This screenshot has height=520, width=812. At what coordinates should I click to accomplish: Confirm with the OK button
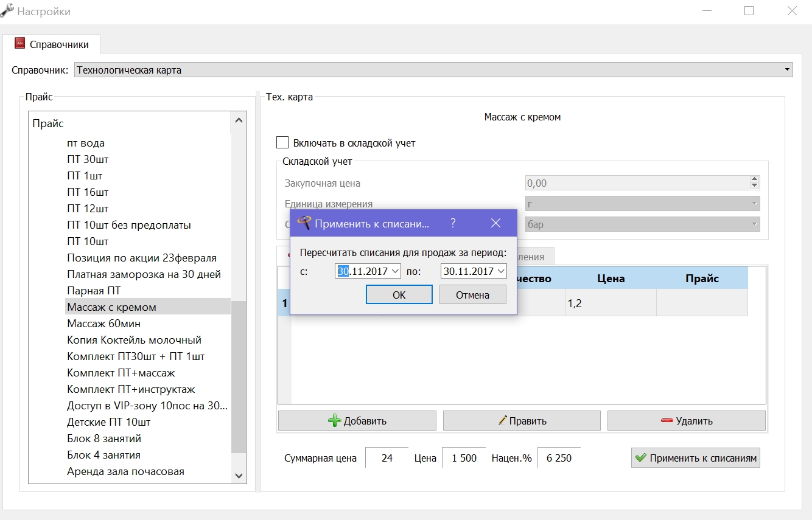click(x=399, y=295)
